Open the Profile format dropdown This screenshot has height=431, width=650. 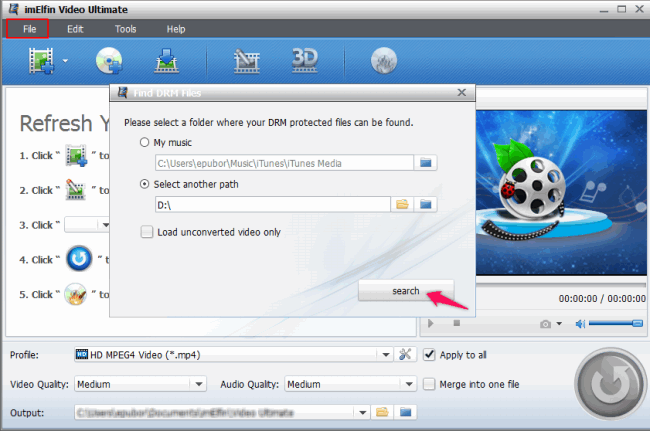(x=233, y=355)
